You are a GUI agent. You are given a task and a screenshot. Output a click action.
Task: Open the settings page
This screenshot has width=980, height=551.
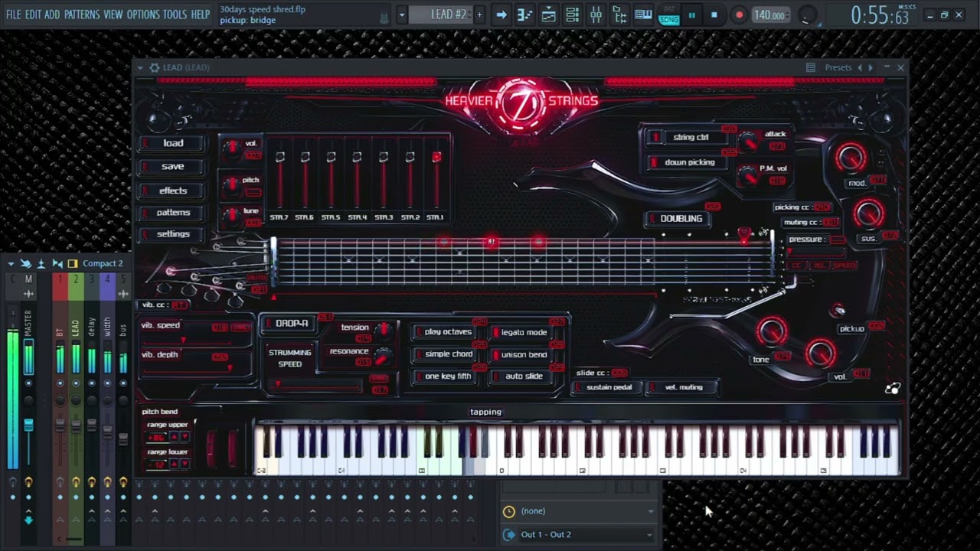click(173, 233)
